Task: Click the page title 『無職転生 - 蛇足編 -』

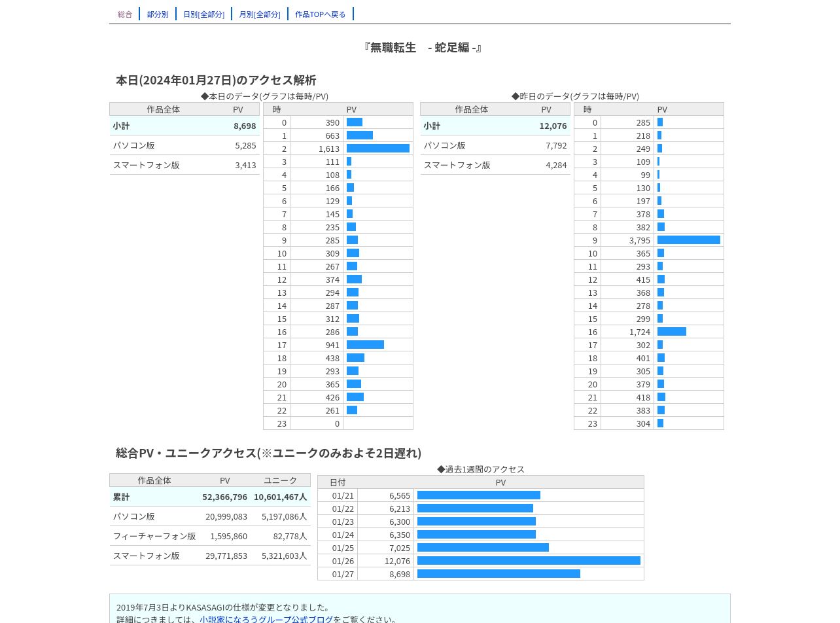Action: click(423, 47)
